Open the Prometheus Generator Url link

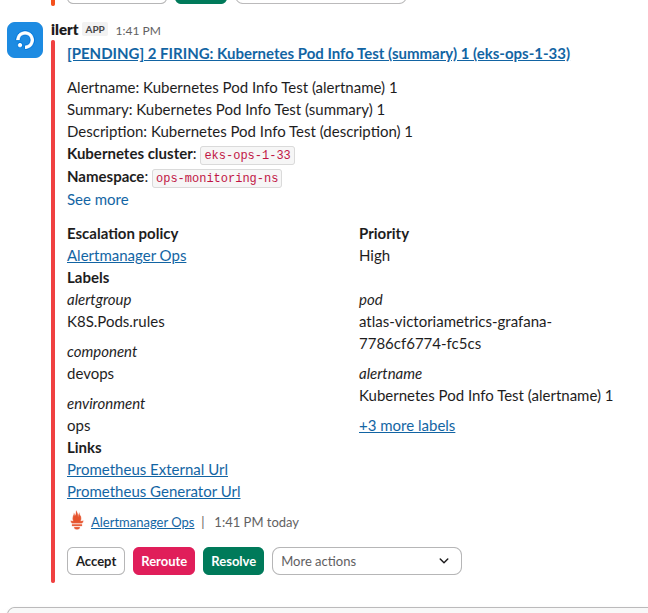(153, 492)
